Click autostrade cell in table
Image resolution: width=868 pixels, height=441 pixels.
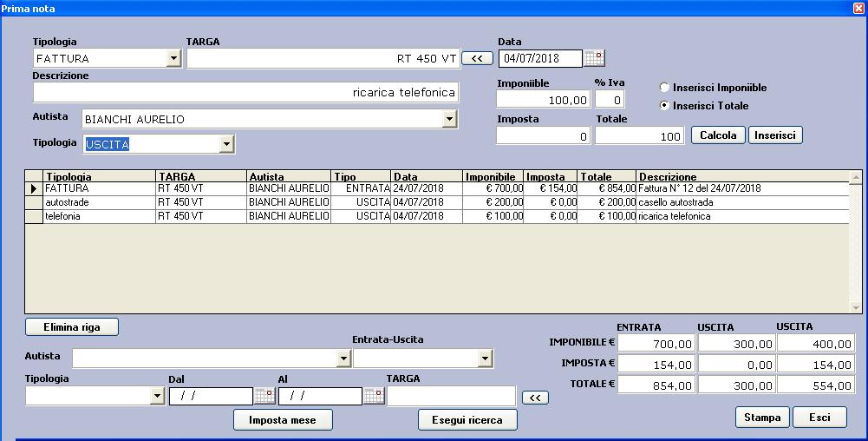[x=100, y=202]
